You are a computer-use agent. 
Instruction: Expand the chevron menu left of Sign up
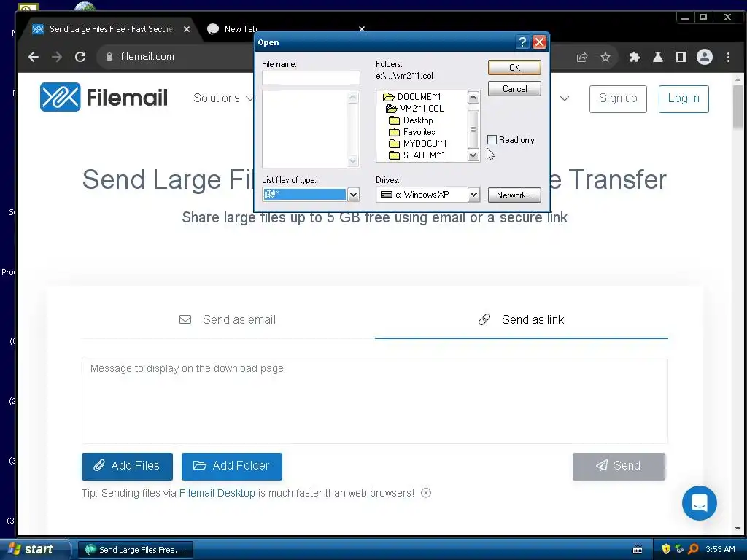coord(565,98)
